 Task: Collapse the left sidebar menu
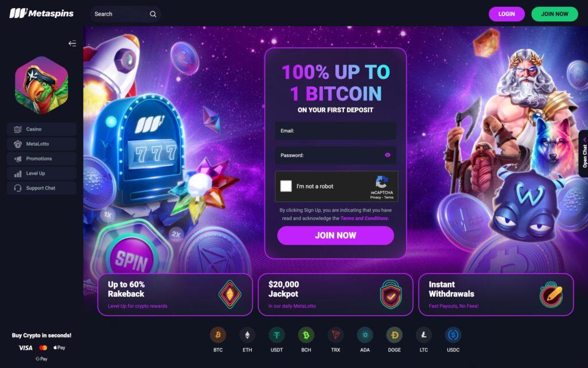[x=72, y=43]
